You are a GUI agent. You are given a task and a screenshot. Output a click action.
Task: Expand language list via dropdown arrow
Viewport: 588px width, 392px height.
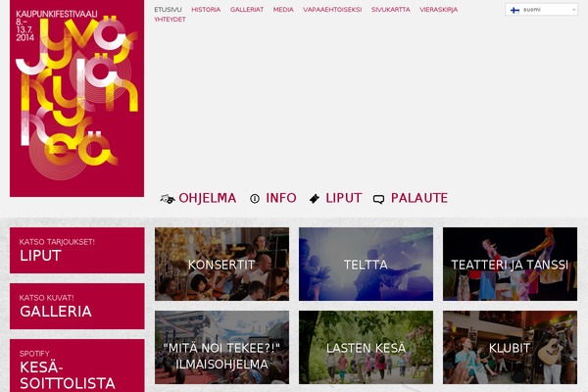pos(573,10)
